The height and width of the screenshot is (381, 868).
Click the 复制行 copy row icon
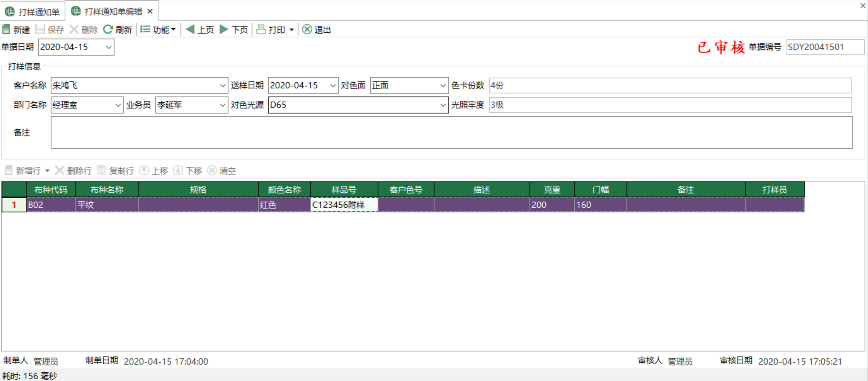(101, 170)
